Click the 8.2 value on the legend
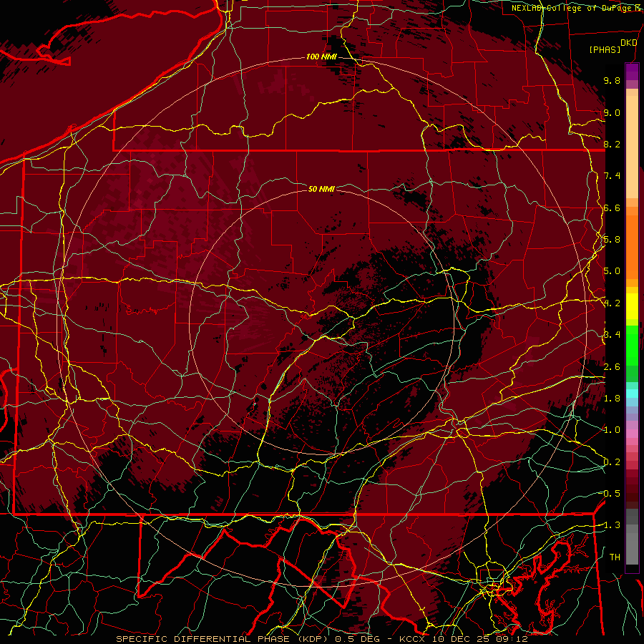 pyautogui.click(x=612, y=144)
